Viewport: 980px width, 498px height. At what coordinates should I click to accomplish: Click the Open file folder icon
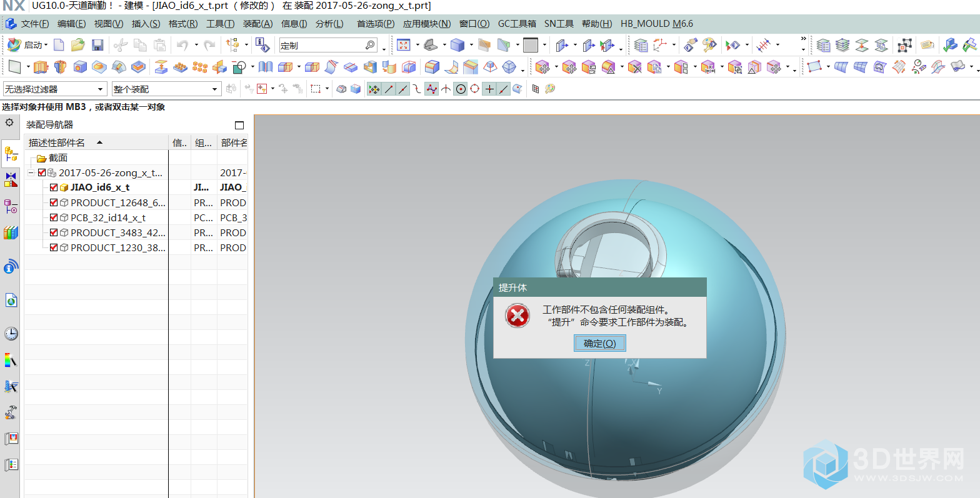[x=78, y=45]
